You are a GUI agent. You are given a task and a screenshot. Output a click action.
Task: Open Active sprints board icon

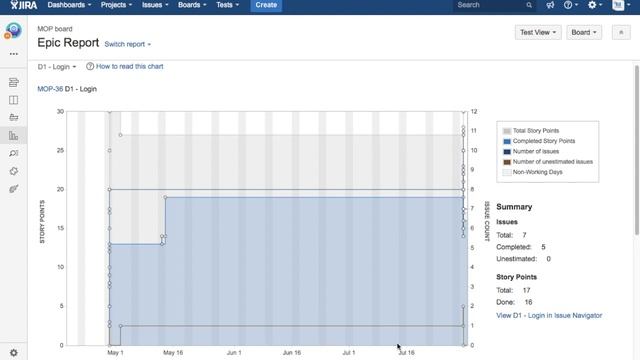13,100
